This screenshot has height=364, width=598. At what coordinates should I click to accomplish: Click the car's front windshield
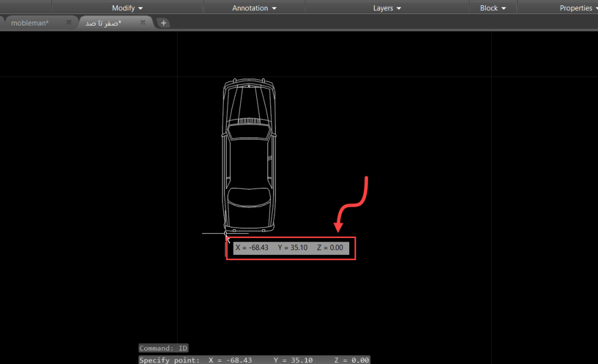pyautogui.click(x=249, y=132)
